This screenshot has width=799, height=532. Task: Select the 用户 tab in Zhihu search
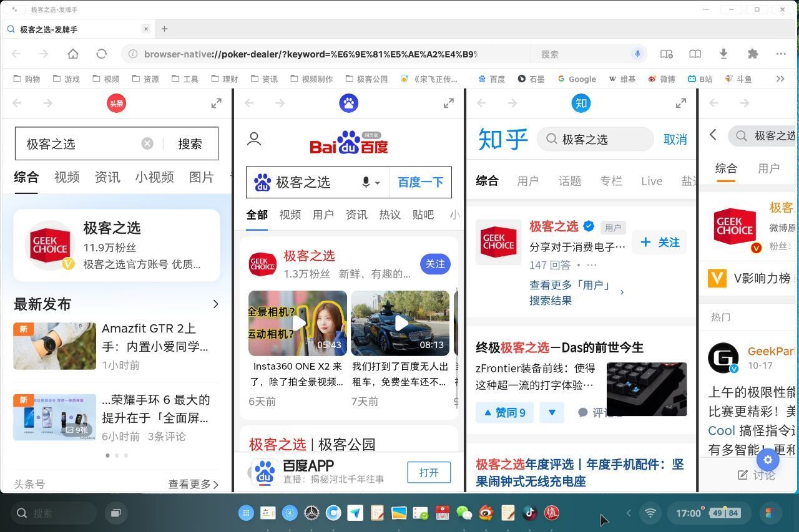pos(528,181)
